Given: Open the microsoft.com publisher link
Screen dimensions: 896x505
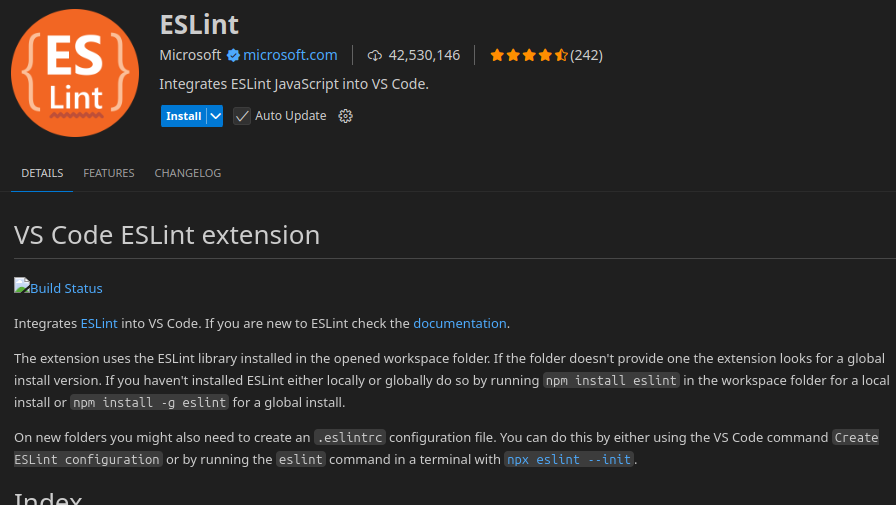Looking at the screenshot, I should 290,55.
